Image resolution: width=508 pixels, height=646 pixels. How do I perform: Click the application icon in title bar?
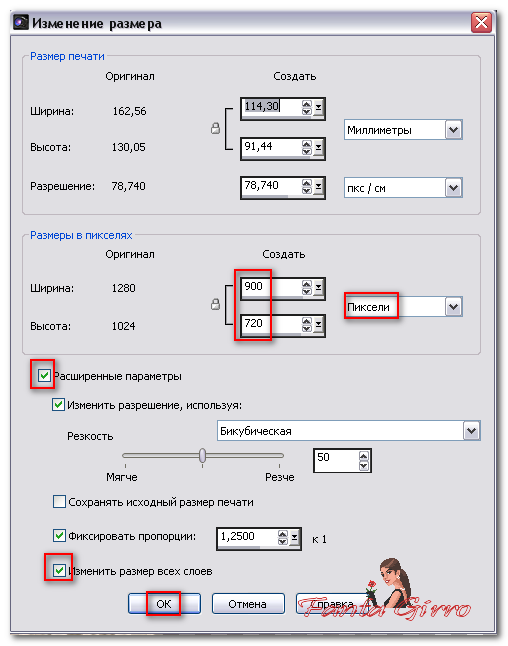click(21, 22)
